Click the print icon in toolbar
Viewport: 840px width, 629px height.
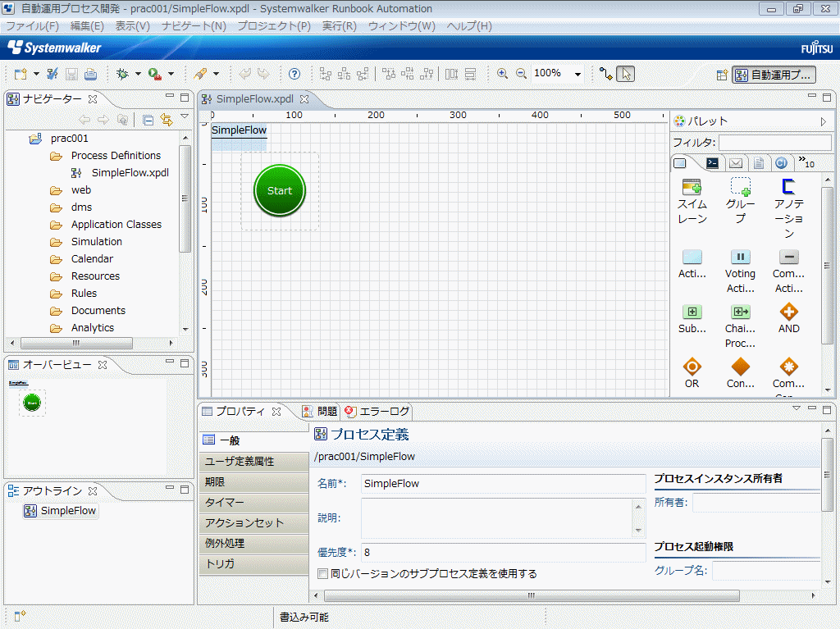(x=90, y=74)
